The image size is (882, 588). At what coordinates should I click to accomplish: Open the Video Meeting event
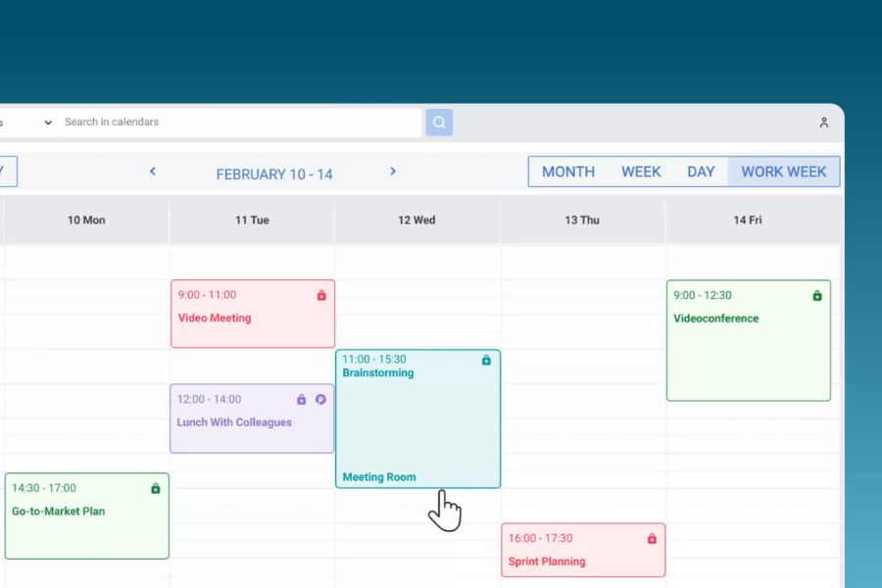pyautogui.click(x=253, y=314)
